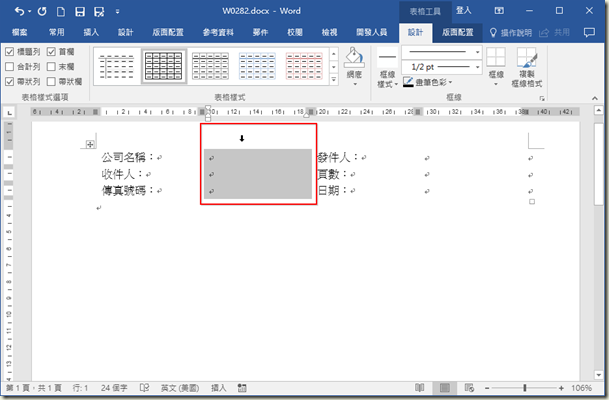
Task: Click the zoom slider handle
Action: coord(525,388)
